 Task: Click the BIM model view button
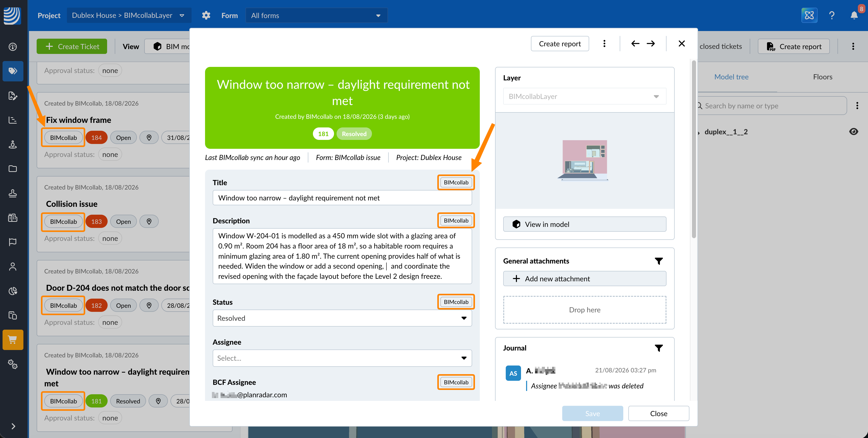coord(167,47)
